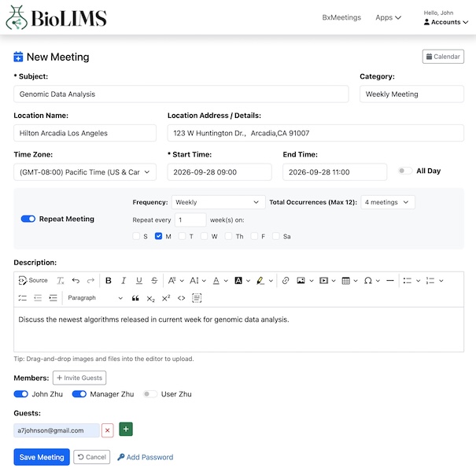
Task: Open the Accounts menu
Action: [446, 22]
